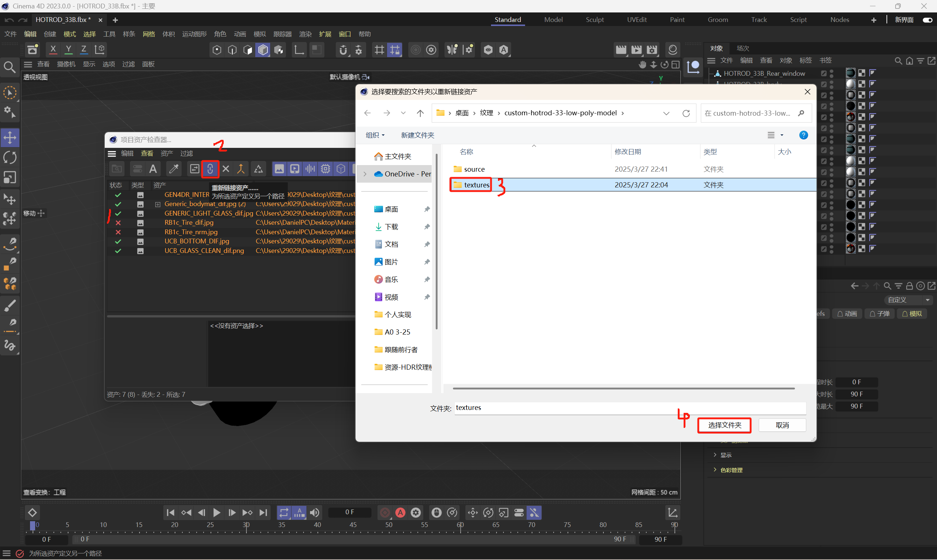This screenshot has width=937, height=560.
Task: Toggle autokeying red A button
Action: point(400,512)
